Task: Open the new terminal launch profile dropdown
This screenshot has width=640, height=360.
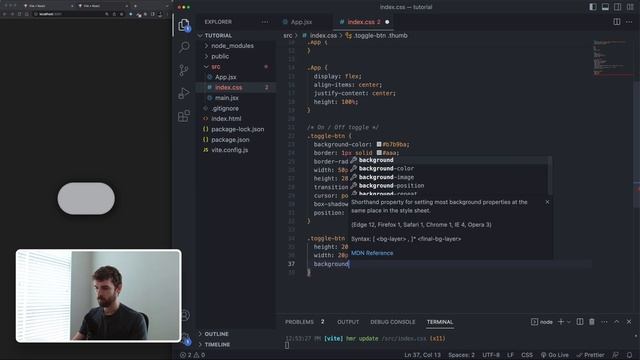Action: pyautogui.click(x=569, y=322)
